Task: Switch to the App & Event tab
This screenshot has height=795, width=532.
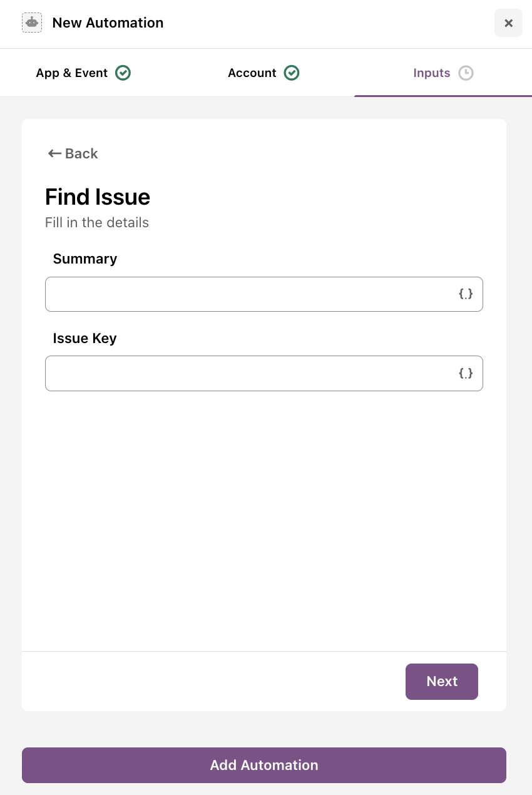Action: pos(72,73)
